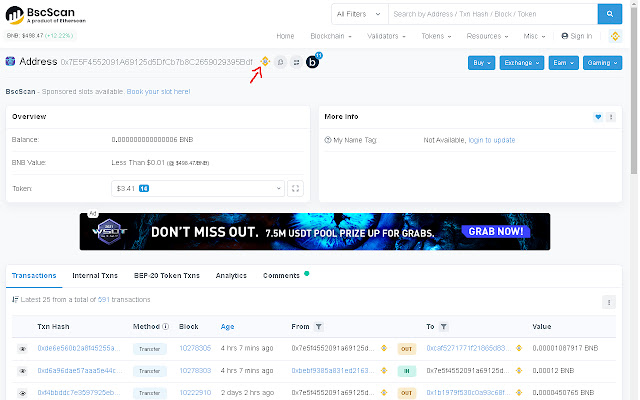Open address 0xcaf5271771f21865d83 link
The width and height of the screenshot is (640, 400).
(x=469, y=349)
